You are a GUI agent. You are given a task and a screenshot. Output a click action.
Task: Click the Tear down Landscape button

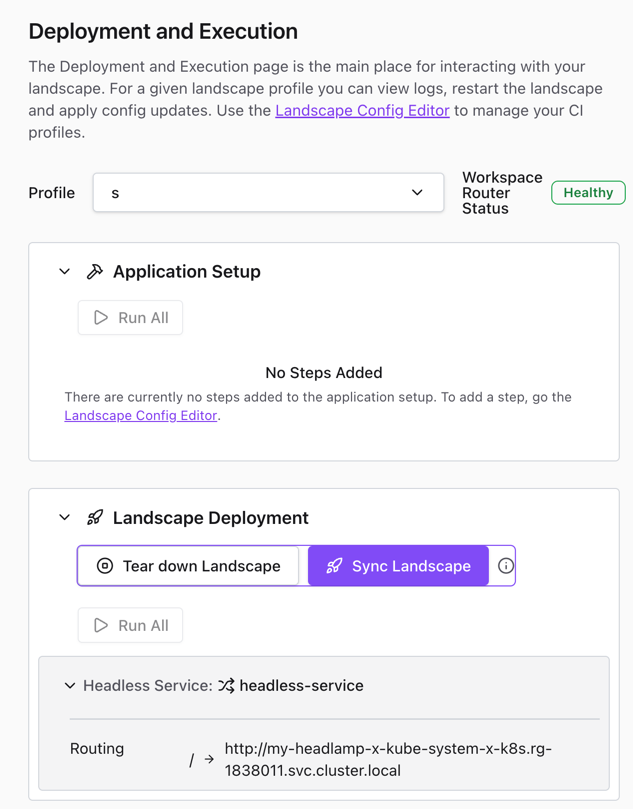[188, 566]
